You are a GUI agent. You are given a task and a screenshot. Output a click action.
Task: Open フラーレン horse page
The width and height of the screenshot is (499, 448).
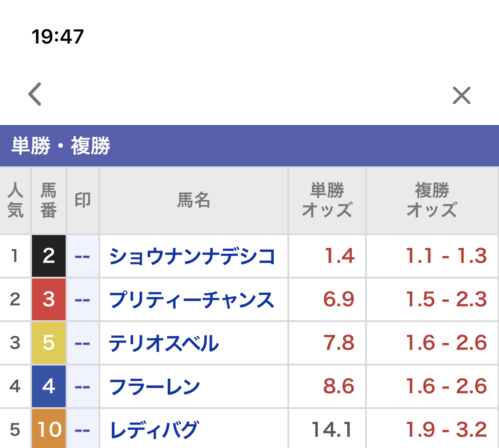point(155,387)
